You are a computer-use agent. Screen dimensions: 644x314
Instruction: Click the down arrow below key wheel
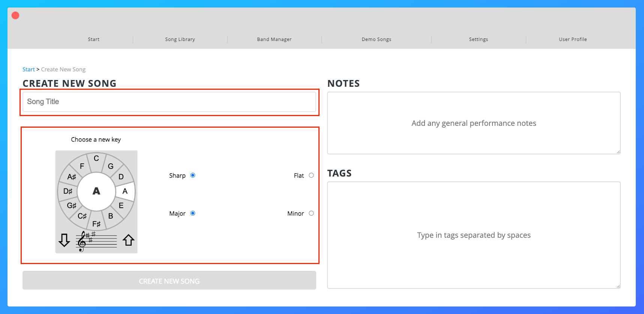tap(64, 240)
